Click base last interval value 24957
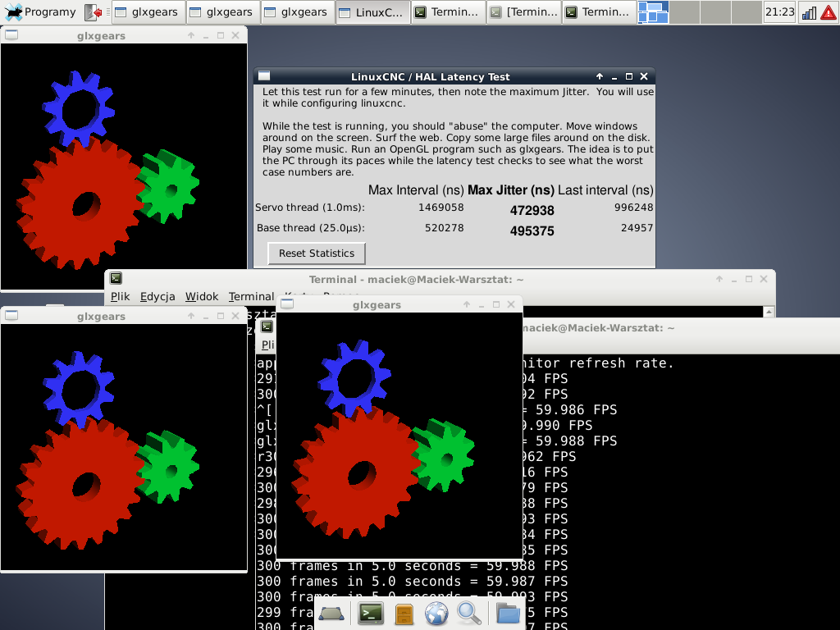 click(x=637, y=228)
